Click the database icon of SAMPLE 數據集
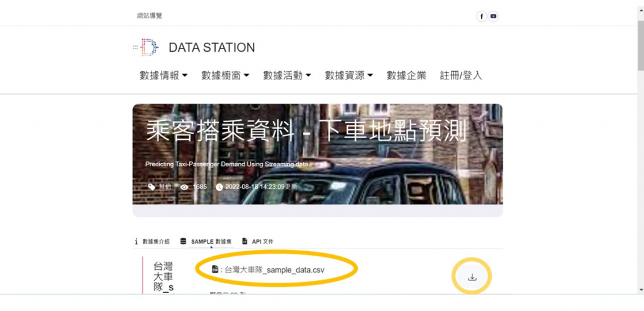 click(x=183, y=242)
